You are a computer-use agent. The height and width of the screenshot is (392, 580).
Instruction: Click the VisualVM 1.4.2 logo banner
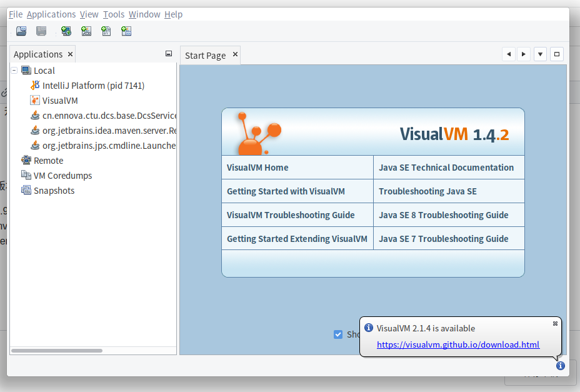point(373,132)
